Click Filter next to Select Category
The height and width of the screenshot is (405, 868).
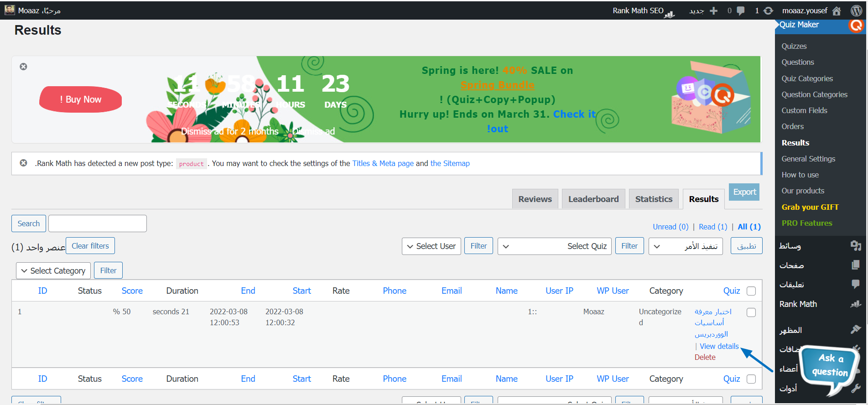pos(108,270)
